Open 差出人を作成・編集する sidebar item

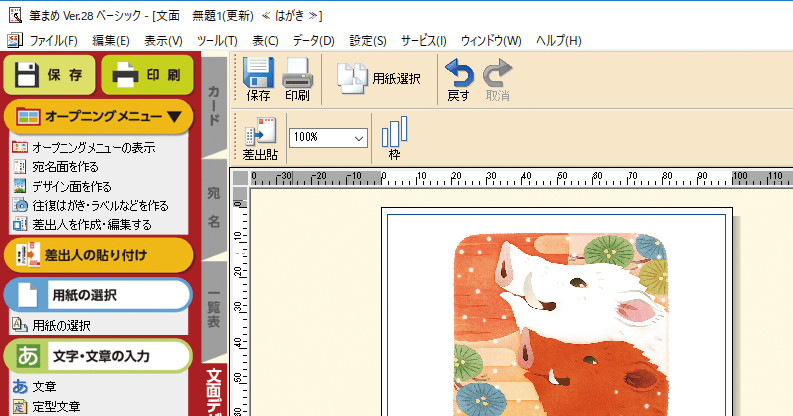pos(92,225)
